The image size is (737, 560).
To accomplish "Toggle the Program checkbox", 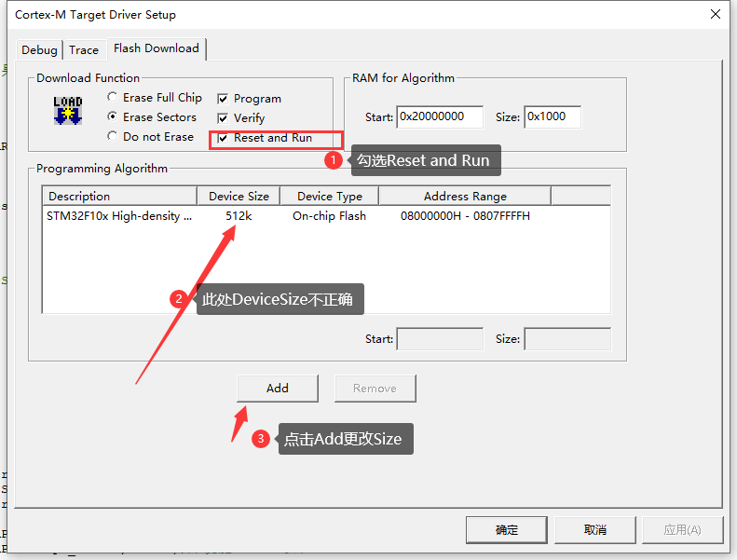I will point(250,99).
